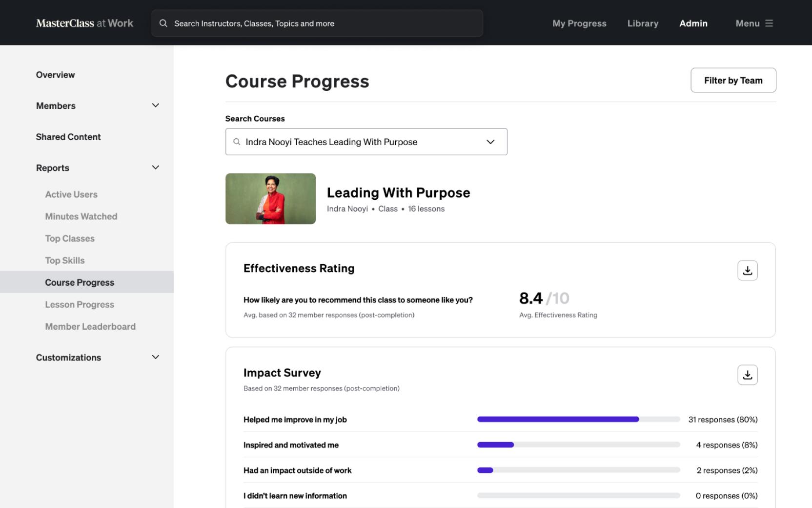Screen dimensions: 812x508
Task: Click the Inspired and motivated me progress bar
Action: click(579, 444)
